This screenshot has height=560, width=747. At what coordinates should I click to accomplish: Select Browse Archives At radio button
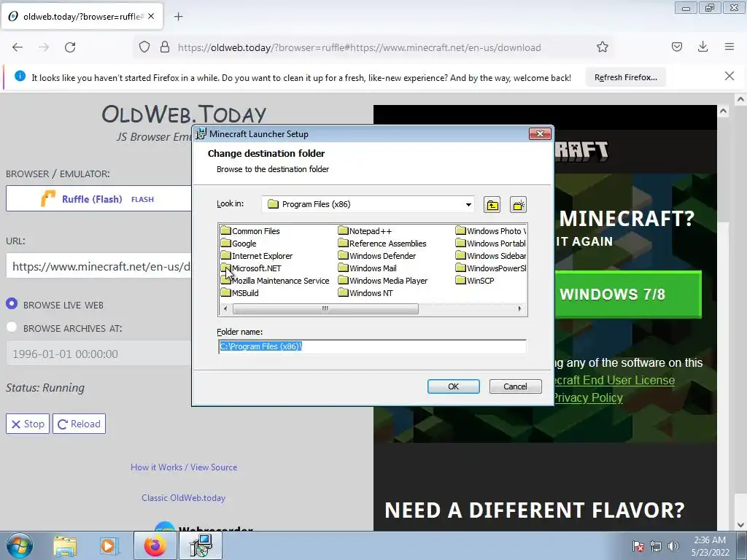click(x=12, y=327)
